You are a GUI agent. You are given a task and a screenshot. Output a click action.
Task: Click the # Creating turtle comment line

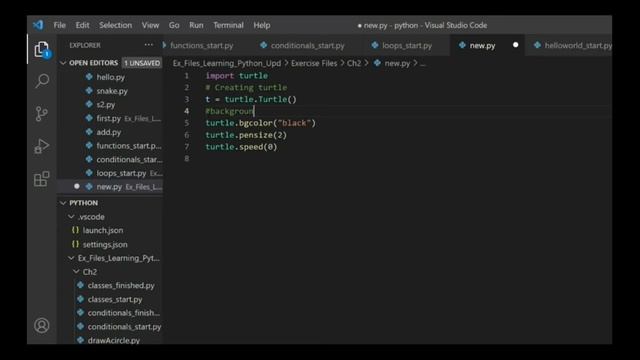[246, 87]
